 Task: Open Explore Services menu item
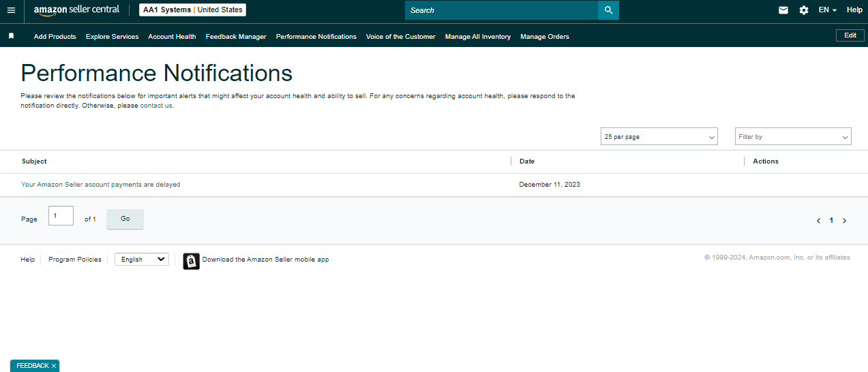pyautogui.click(x=113, y=37)
